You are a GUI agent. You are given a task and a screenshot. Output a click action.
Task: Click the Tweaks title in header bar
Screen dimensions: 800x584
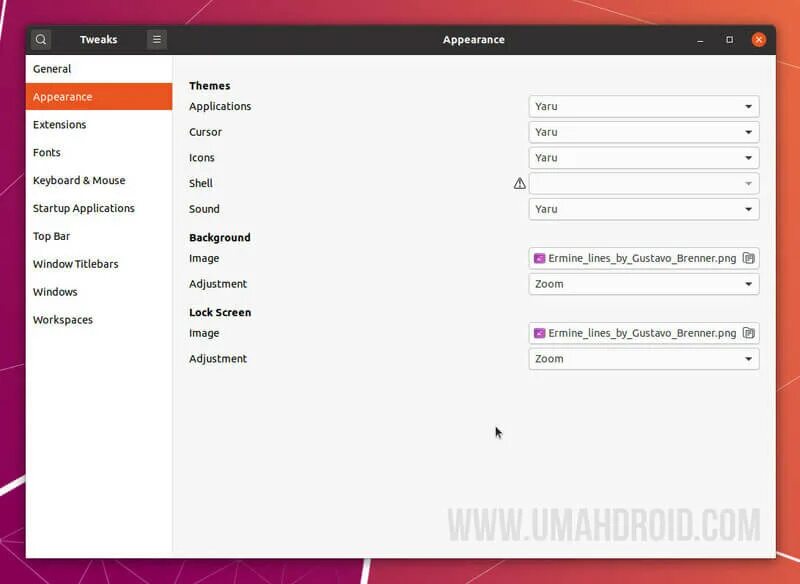tap(98, 40)
